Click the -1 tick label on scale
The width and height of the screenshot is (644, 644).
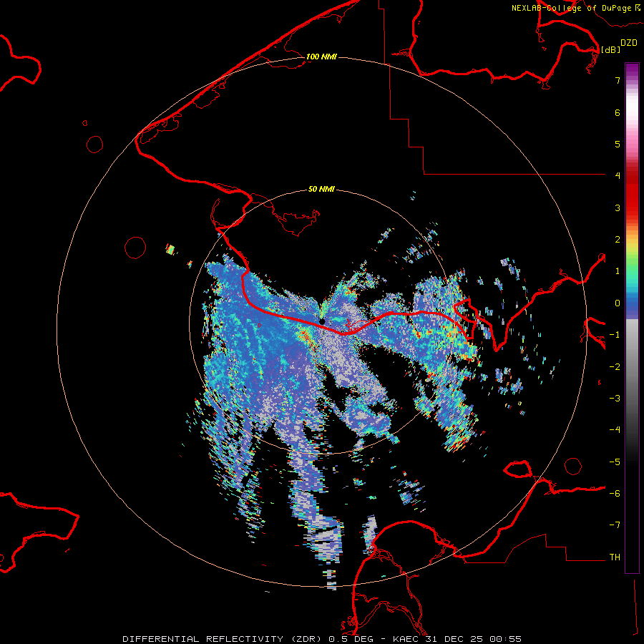(615, 335)
